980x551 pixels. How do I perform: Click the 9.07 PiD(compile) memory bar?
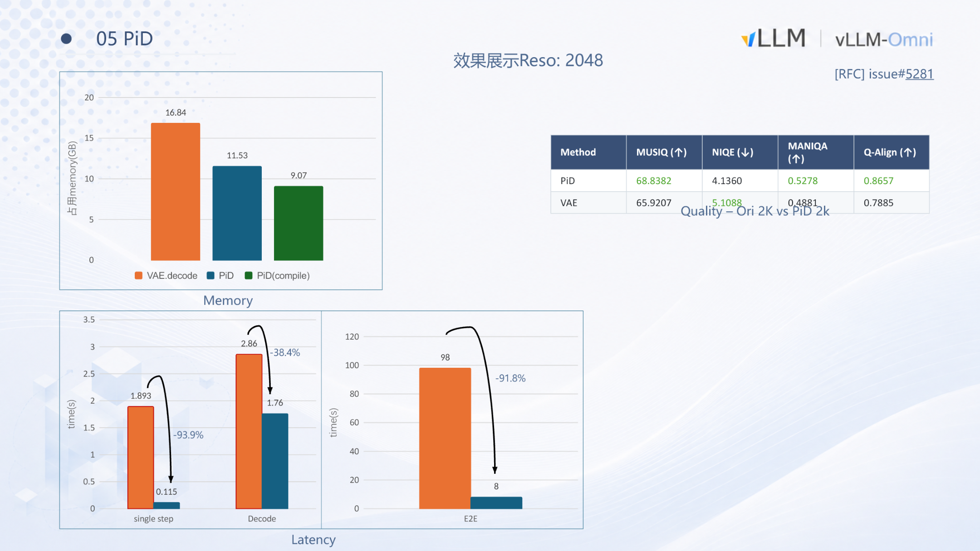coord(299,223)
